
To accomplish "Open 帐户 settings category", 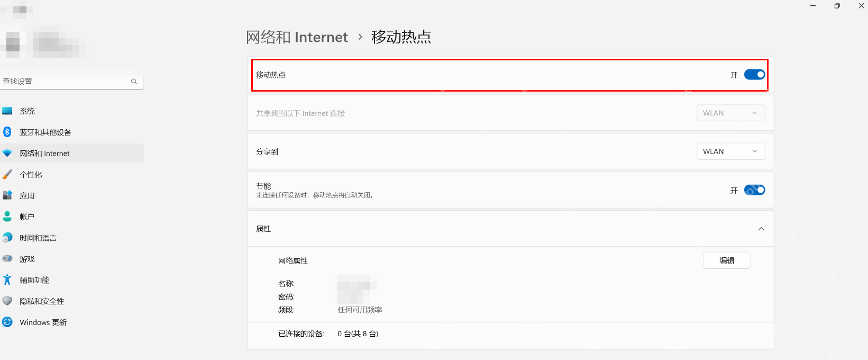I will [x=72, y=217].
